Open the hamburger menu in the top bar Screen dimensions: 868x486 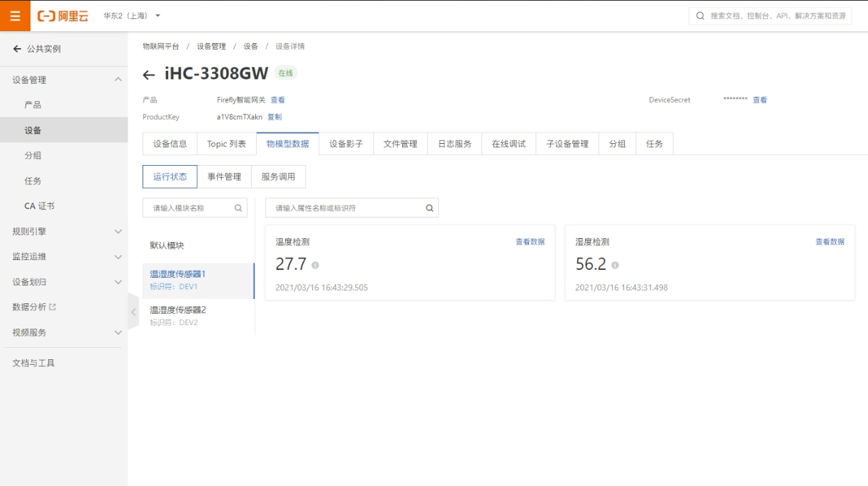tap(15, 16)
